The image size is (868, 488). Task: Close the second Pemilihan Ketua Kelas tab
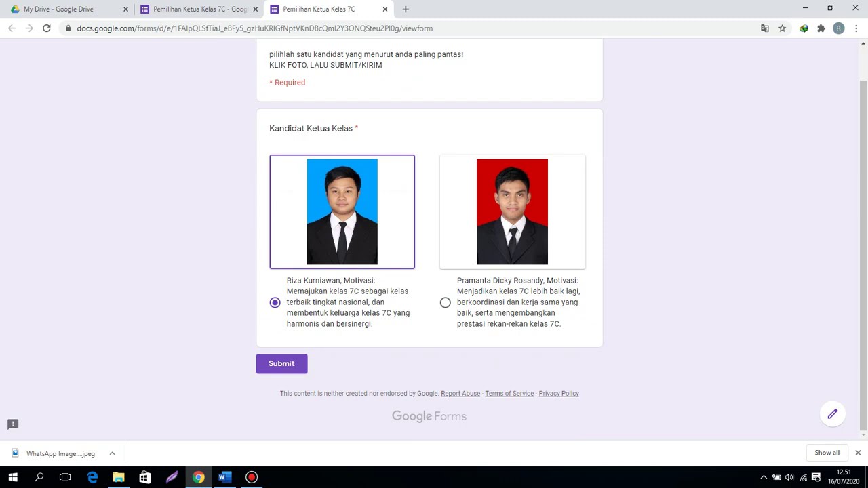coord(256,9)
